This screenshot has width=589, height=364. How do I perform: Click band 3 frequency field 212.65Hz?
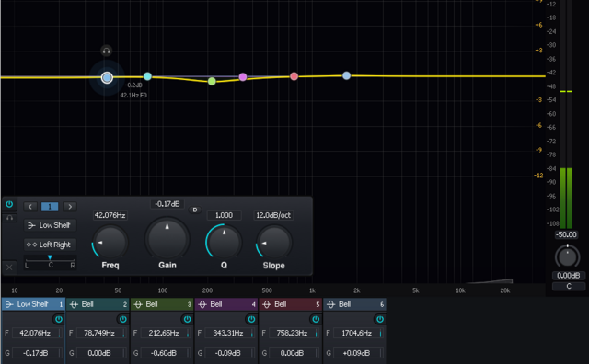[166, 333]
